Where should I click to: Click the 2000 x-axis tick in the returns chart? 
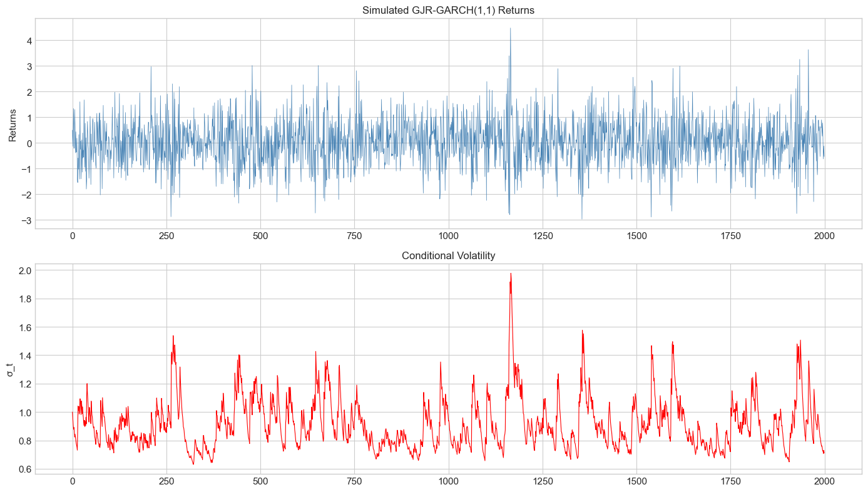(x=824, y=236)
